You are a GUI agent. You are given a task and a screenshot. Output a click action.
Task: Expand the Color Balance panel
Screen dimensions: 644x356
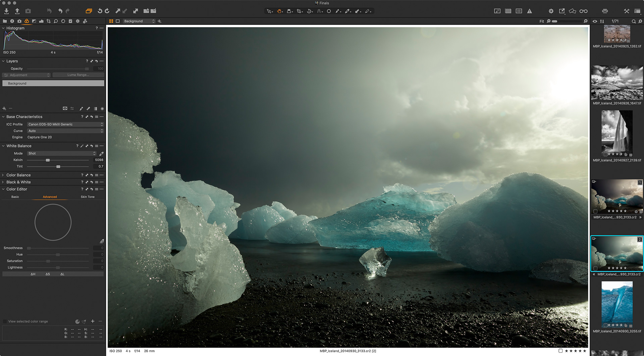tap(18, 175)
